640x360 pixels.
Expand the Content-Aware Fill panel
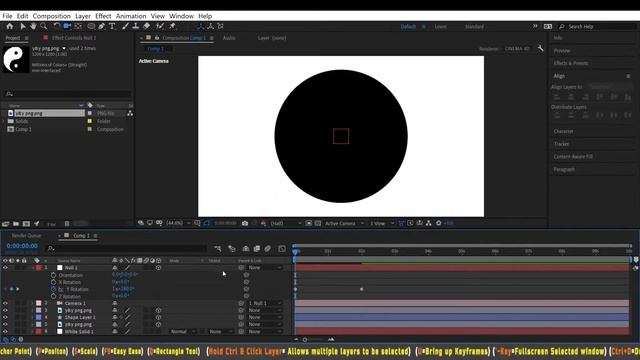pos(573,156)
